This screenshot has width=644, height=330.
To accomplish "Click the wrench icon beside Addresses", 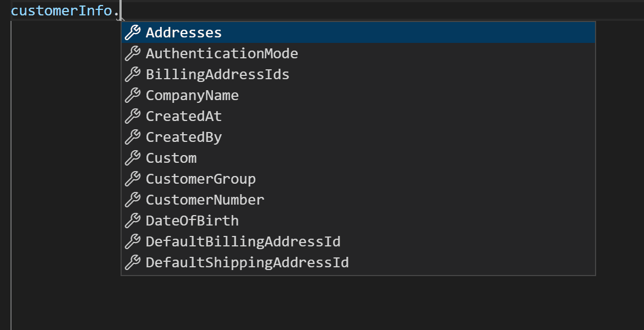I will point(133,32).
